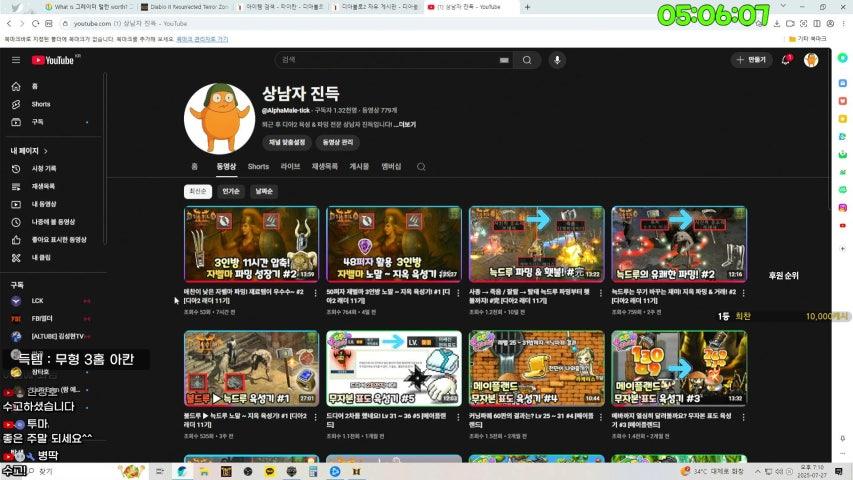
Task: Search within the channel using magnifier icon
Action: 421,167
